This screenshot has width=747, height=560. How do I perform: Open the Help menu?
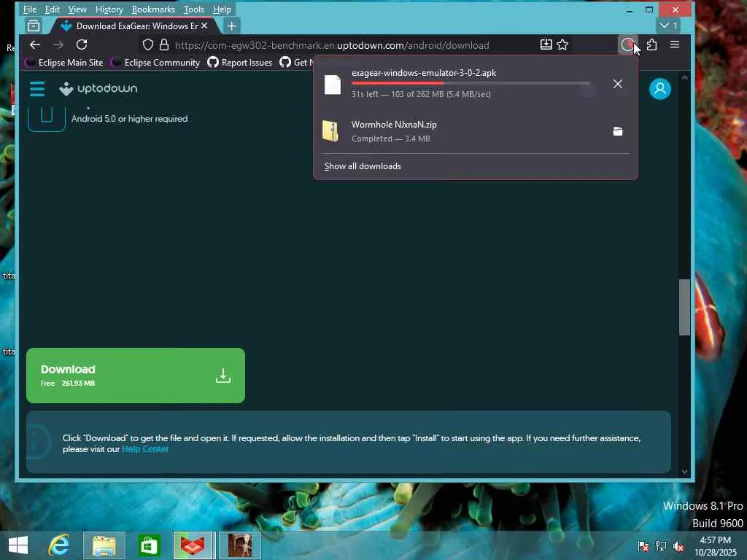[x=222, y=9]
